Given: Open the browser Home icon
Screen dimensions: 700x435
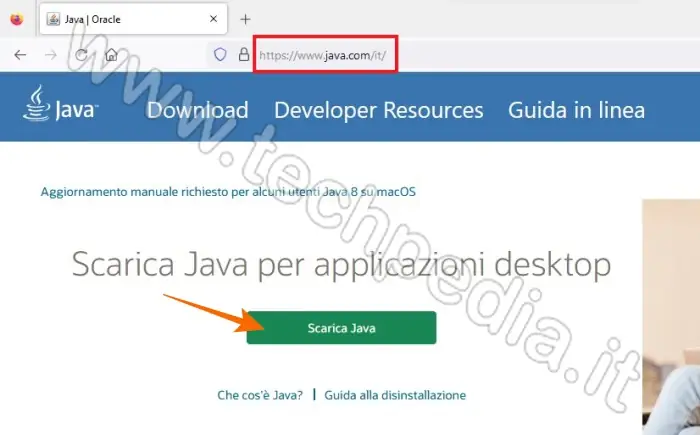Looking at the screenshot, I should [x=111, y=54].
